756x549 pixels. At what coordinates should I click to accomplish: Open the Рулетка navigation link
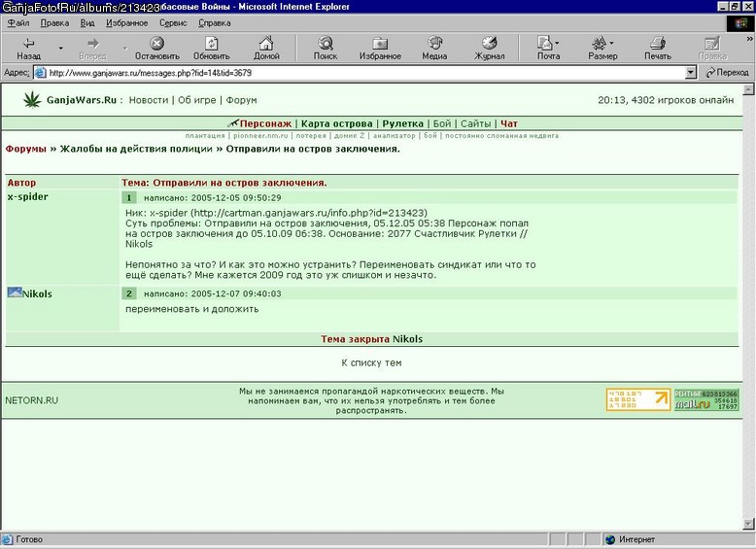coord(402,123)
